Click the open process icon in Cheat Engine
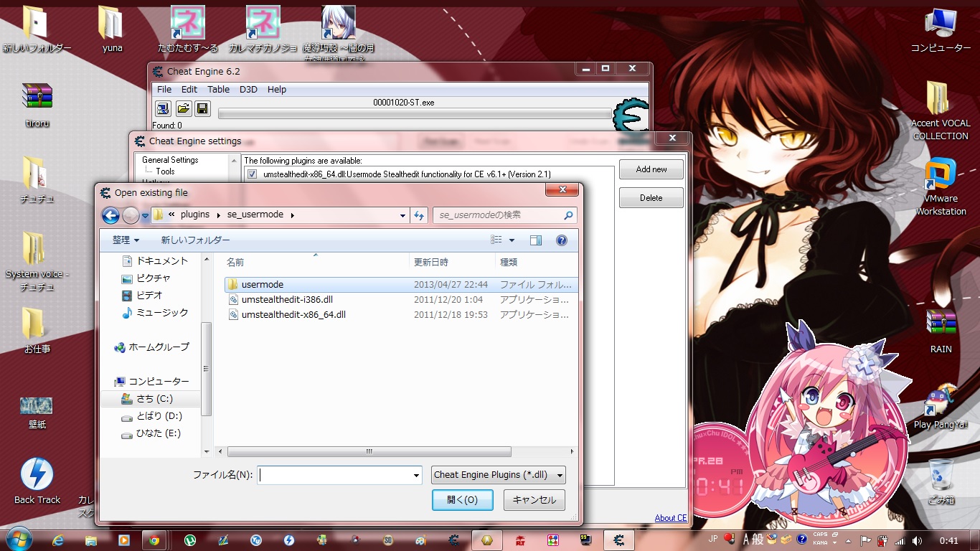 click(x=163, y=108)
